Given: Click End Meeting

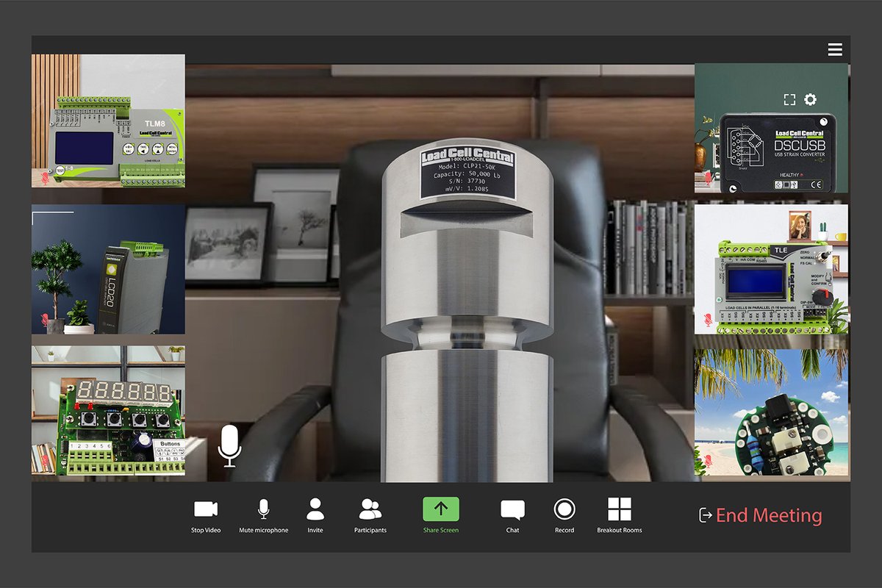Looking at the screenshot, I should pyautogui.click(x=761, y=515).
